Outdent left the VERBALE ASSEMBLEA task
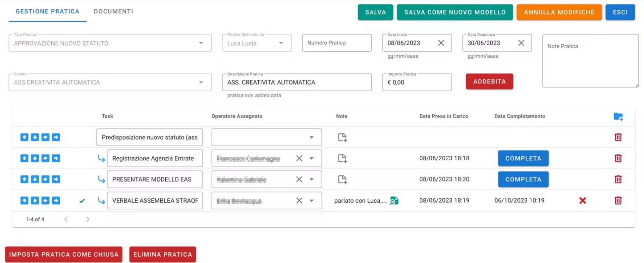This screenshot has width=644, height=263. (x=45, y=201)
